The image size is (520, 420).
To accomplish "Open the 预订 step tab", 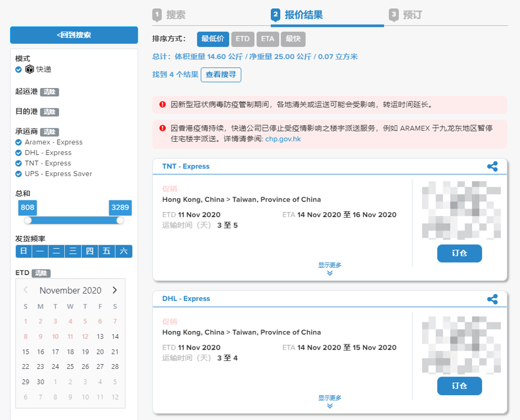I will tap(412, 15).
